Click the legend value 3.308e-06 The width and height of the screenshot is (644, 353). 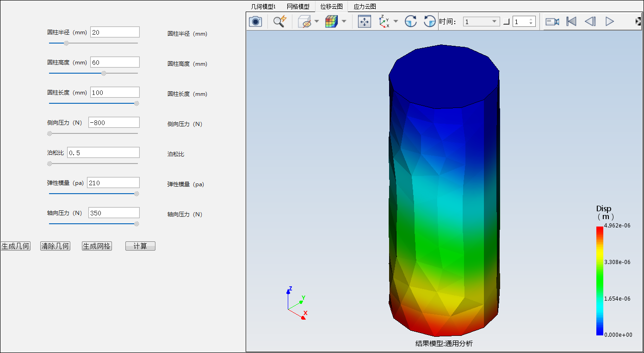pos(617,262)
